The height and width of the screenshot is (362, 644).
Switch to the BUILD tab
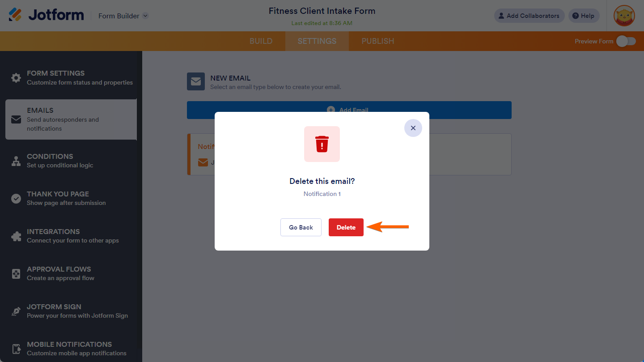click(x=261, y=41)
